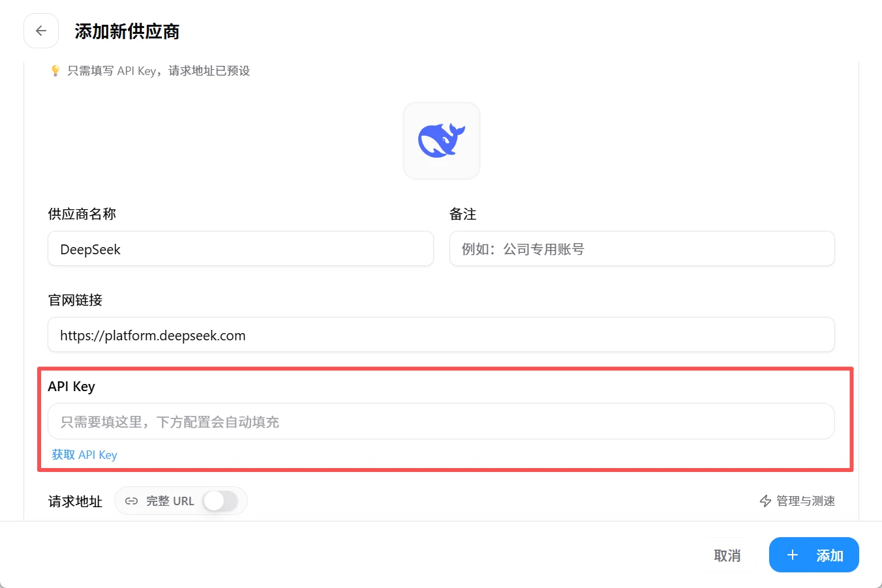Click the 供应商名称 label
Screen dimensions: 882x588
tap(82, 214)
